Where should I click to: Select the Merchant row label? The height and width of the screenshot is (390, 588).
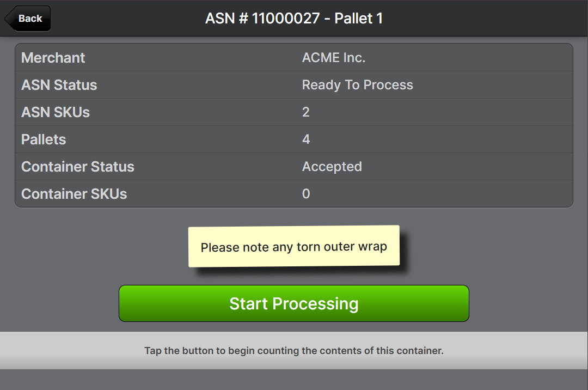53,58
